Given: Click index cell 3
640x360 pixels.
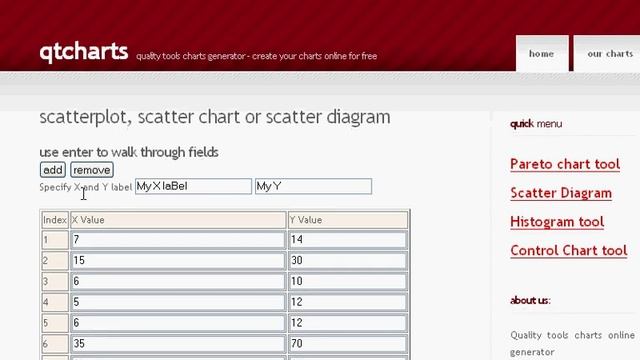Looking at the screenshot, I should tap(55, 281).
